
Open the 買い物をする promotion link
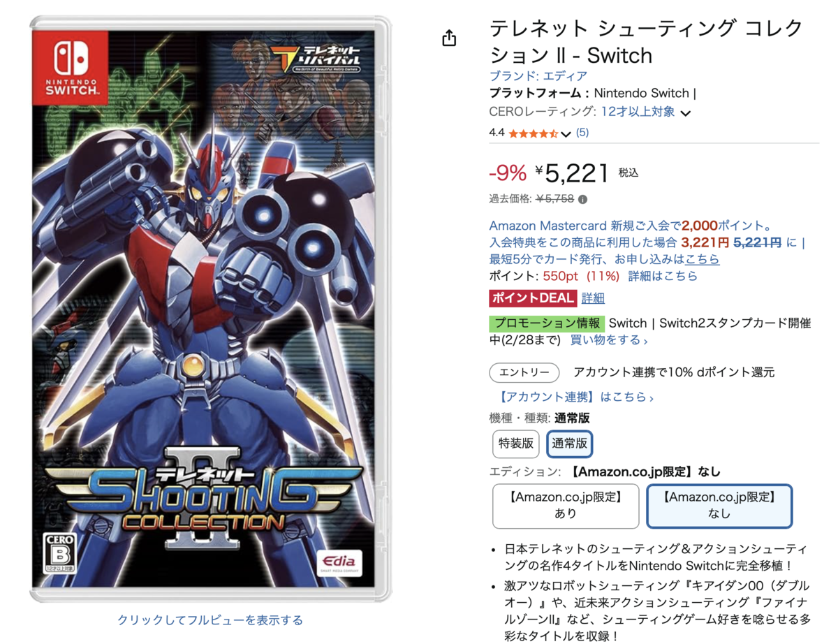[x=609, y=340]
